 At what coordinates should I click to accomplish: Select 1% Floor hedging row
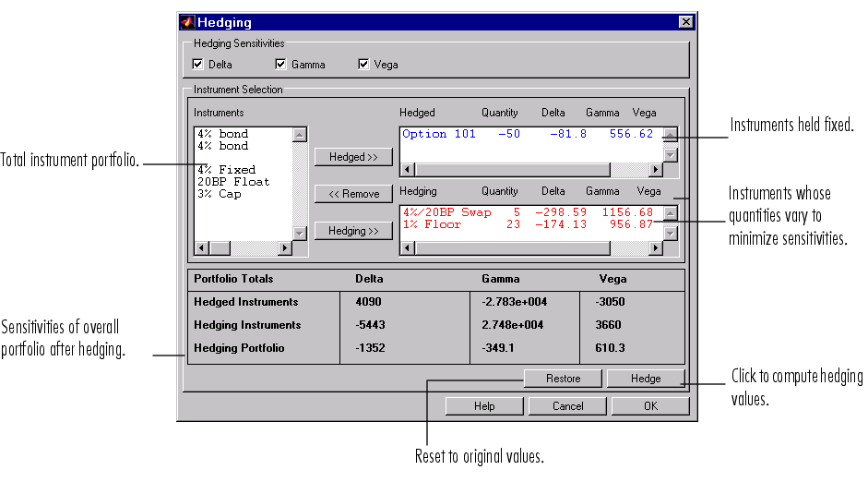431,224
